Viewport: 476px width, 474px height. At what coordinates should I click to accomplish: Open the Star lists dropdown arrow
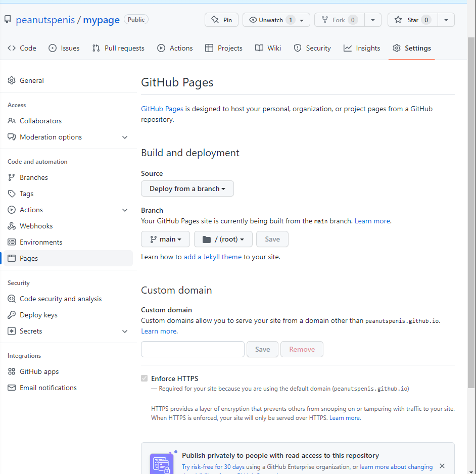pyautogui.click(x=446, y=20)
